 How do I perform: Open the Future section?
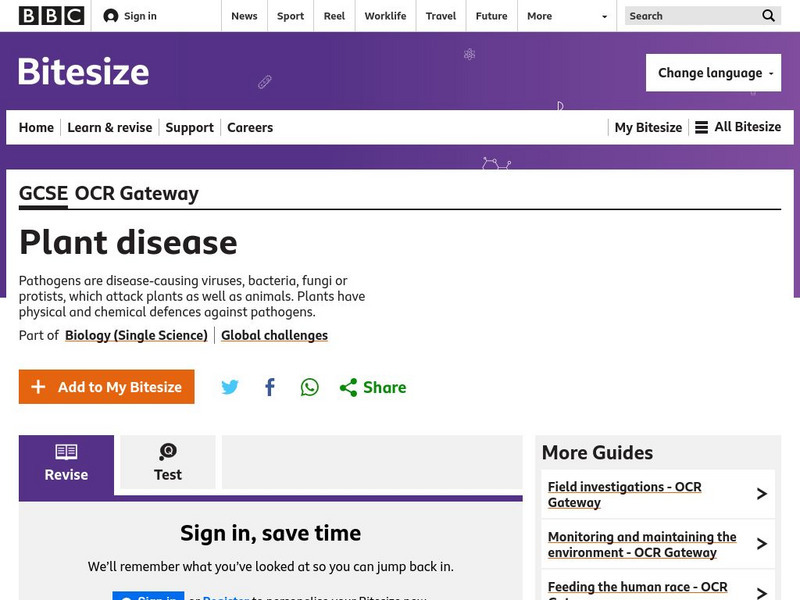(491, 16)
